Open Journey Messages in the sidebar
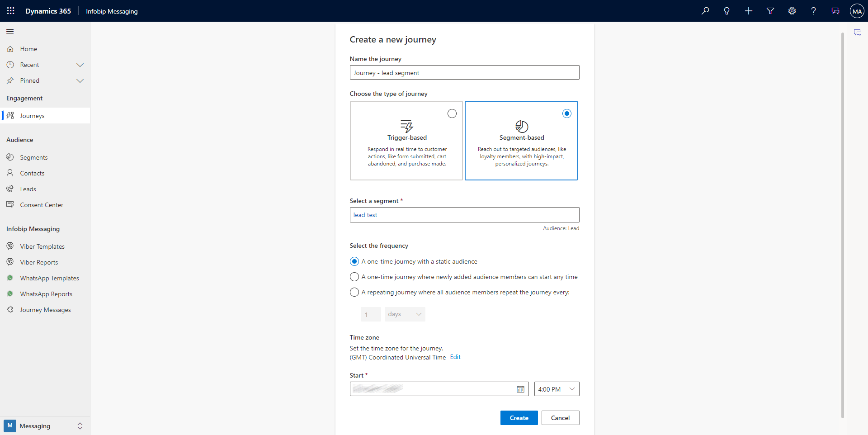Viewport: 868px width, 435px height. coord(45,310)
